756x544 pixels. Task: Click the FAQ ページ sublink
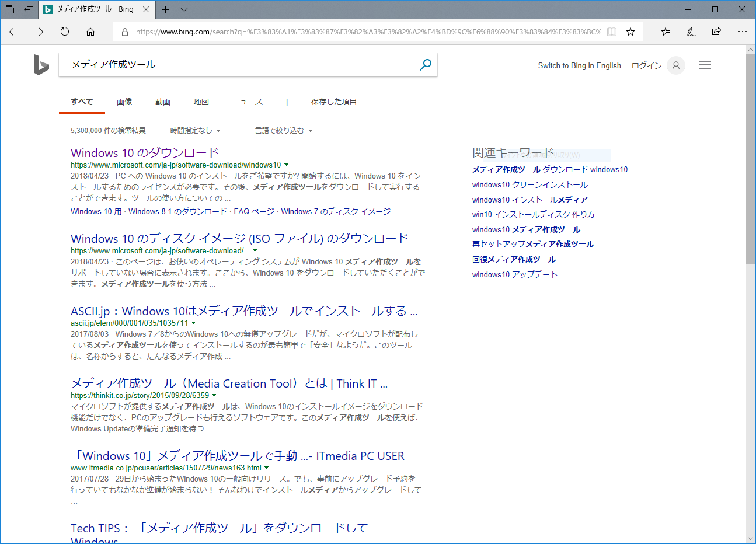coord(254,211)
